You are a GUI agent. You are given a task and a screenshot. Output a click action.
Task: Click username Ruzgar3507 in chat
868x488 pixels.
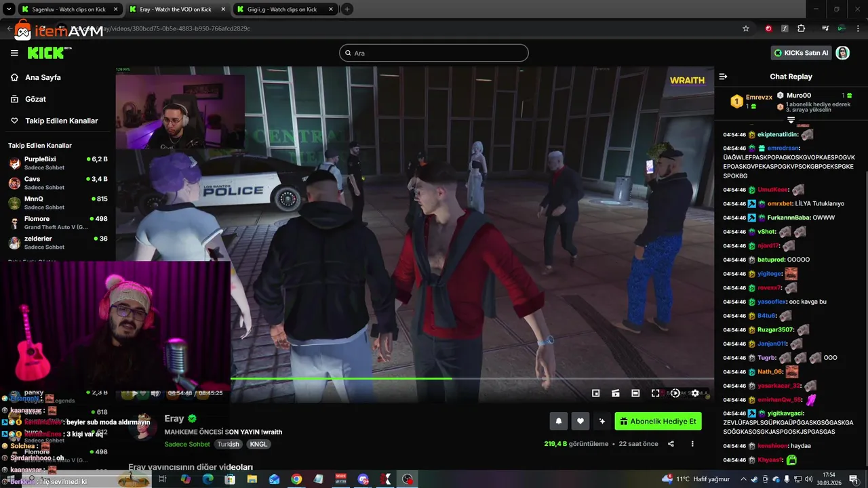tap(775, 329)
